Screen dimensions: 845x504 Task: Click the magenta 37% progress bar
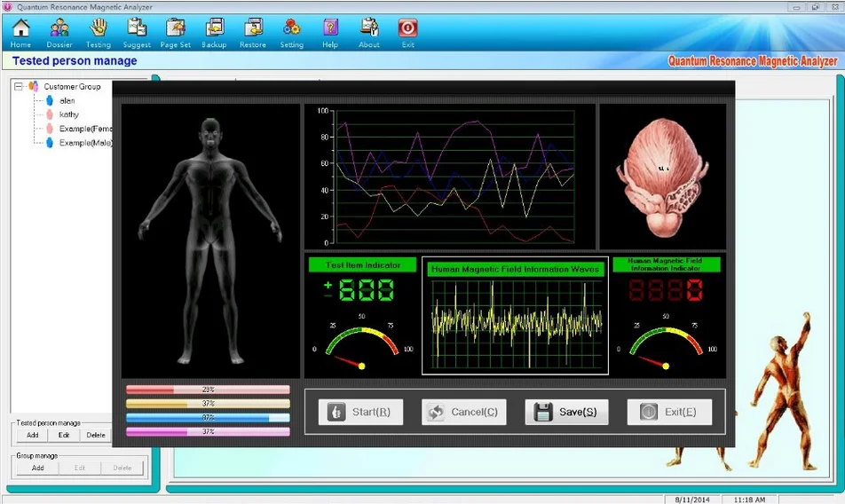(208, 431)
